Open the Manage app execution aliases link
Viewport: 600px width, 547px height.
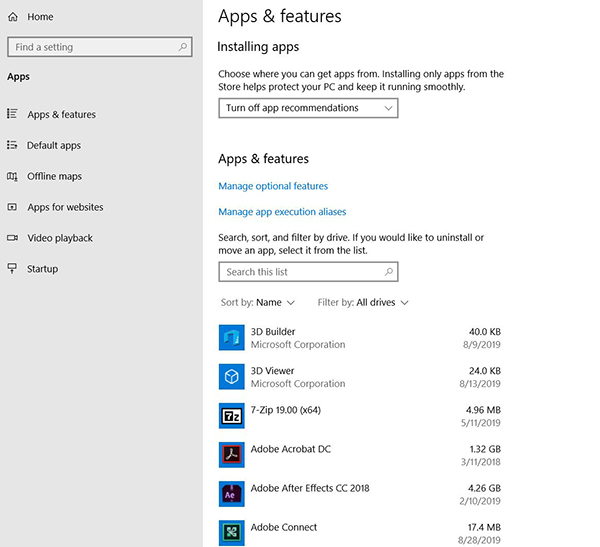(282, 212)
